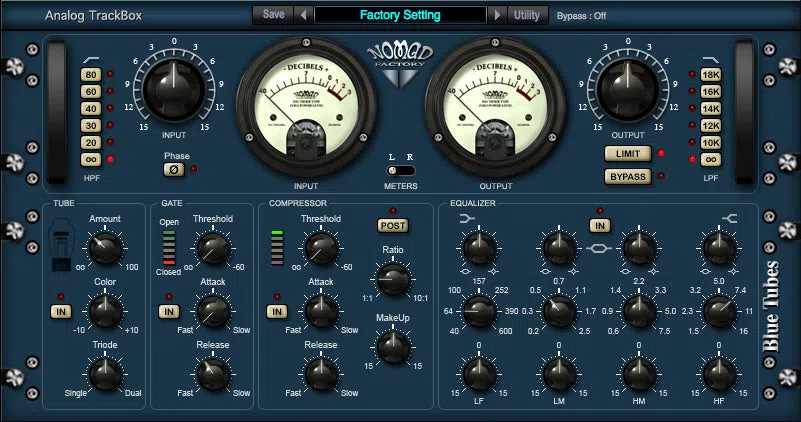Open the Factory Setting preset display
The height and width of the screenshot is (422, 801).
[400, 15]
